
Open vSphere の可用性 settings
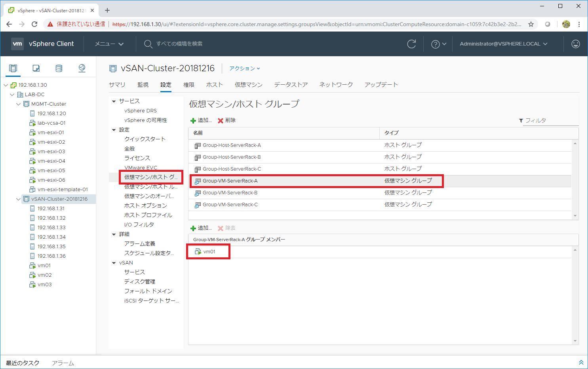tap(146, 120)
